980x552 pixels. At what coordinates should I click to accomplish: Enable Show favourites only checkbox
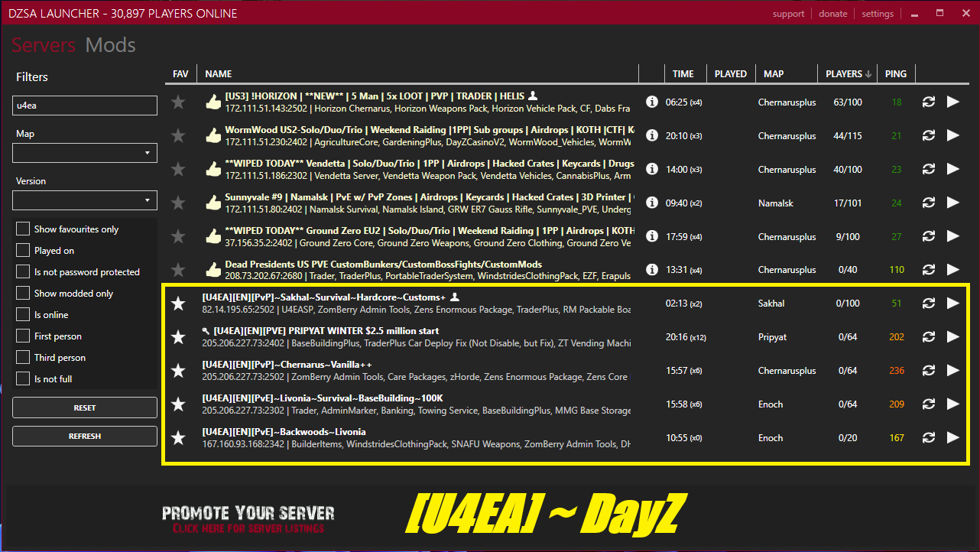coord(23,229)
